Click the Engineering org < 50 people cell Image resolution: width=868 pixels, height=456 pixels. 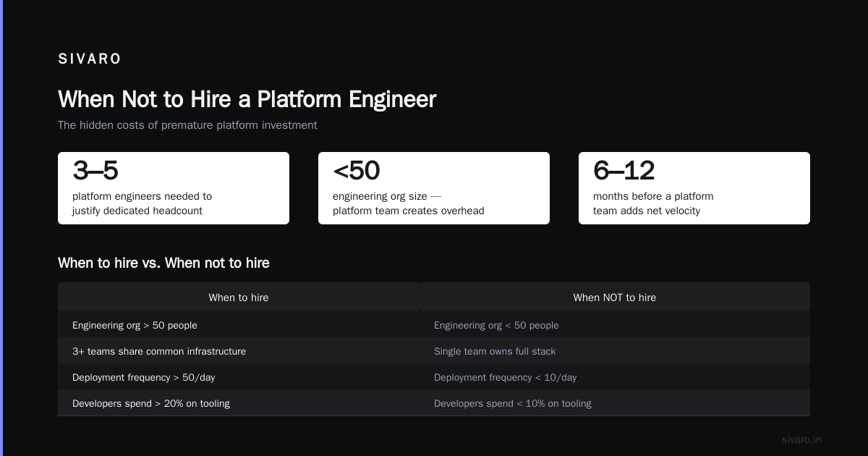click(x=615, y=326)
